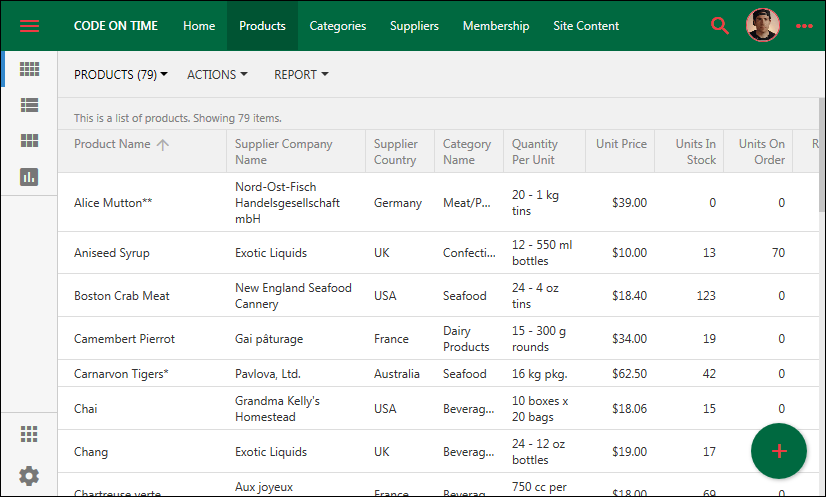Viewport: 826px width, 497px height.
Task: Open the user avatar profile
Action: 762,25
